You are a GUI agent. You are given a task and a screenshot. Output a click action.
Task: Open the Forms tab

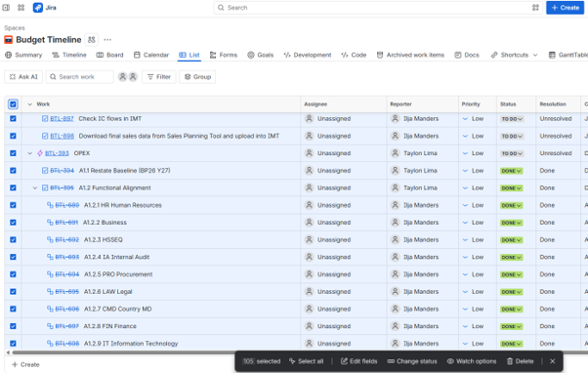(224, 55)
